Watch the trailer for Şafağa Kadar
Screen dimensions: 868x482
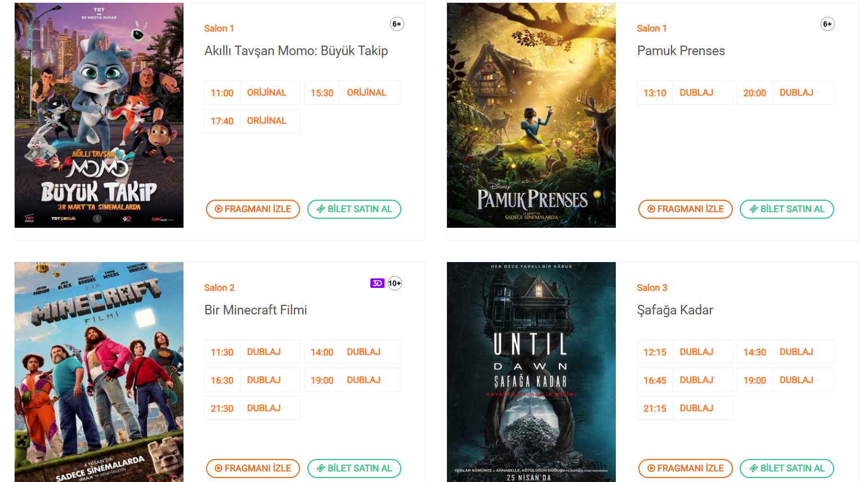(685, 469)
